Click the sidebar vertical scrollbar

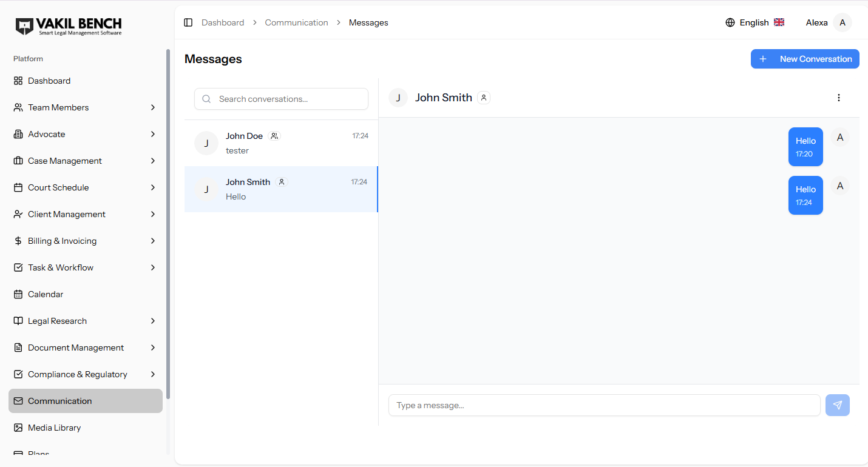tap(168, 224)
